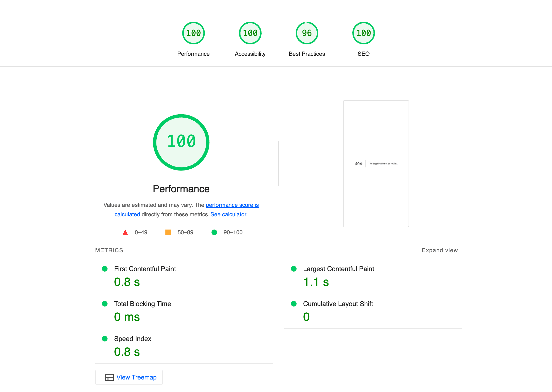This screenshot has width=552, height=392.
Task: Click the Largest Contentful Paint metric label
Action: 338,269
